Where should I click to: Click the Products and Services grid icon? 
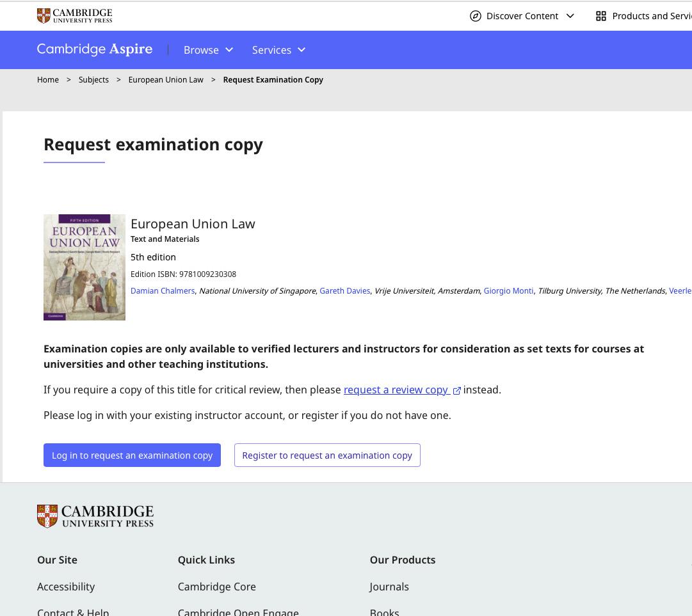click(x=600, y=17)
